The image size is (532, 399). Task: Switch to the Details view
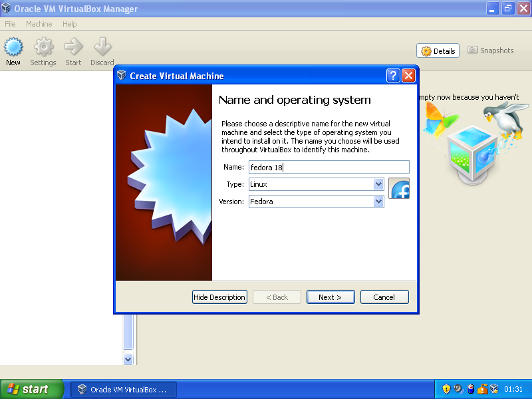coord(438,51)
